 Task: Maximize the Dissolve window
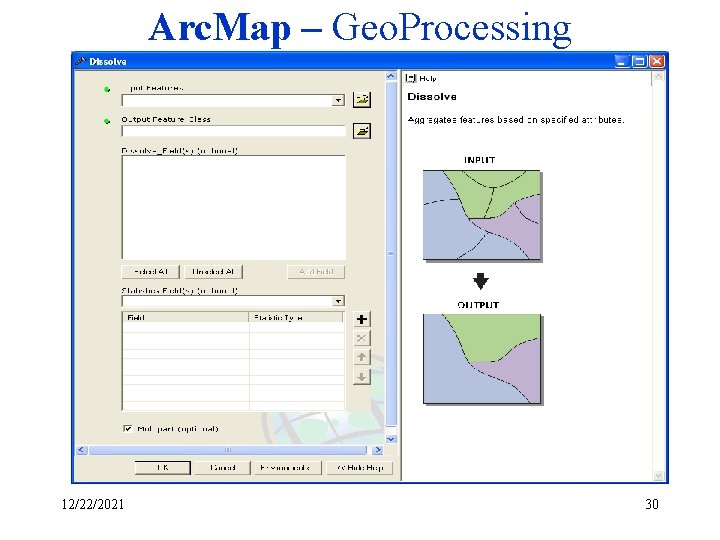coord(639,61)
